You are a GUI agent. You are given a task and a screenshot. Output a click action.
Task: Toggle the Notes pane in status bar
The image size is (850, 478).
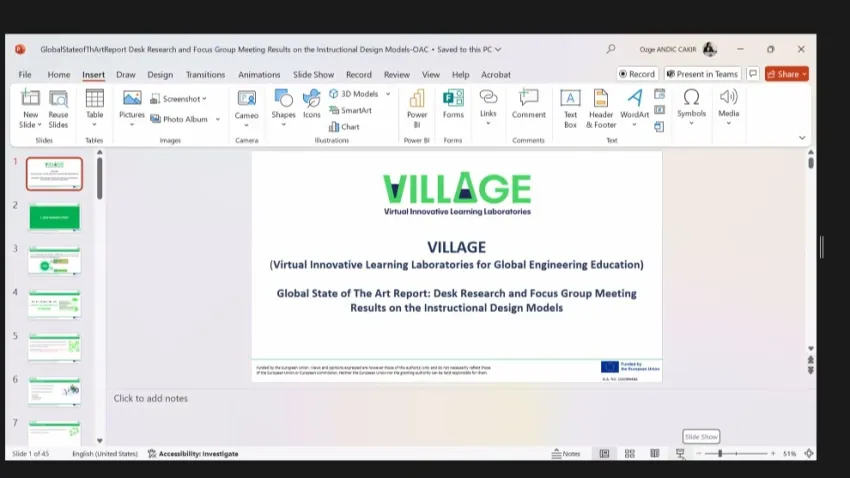(566, 453)
